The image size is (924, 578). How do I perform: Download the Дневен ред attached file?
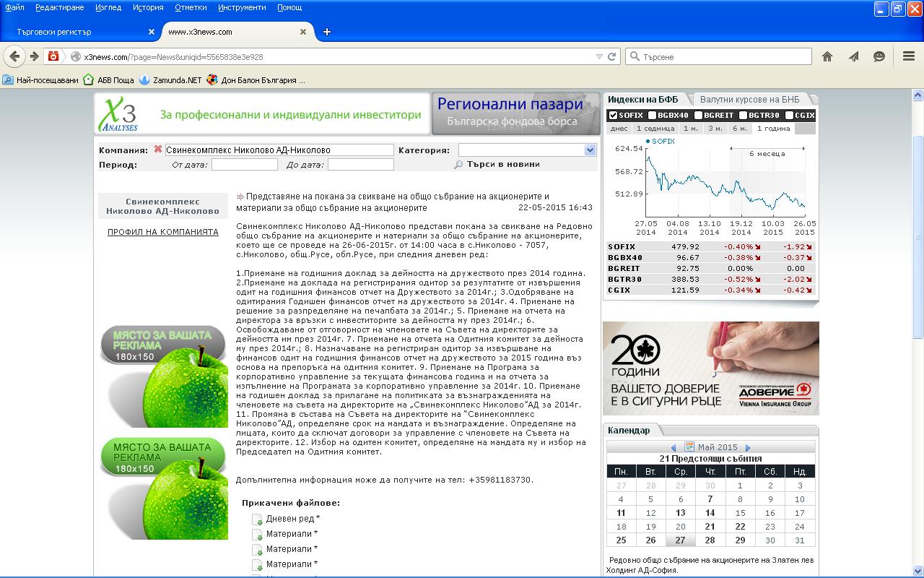click(x=292, y=519)
